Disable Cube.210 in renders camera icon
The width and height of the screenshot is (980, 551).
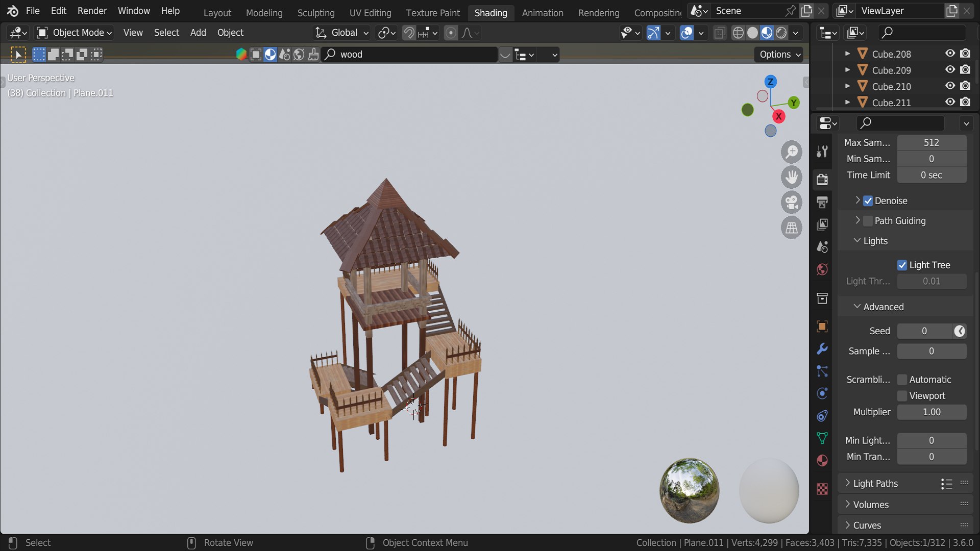[965, 86]
